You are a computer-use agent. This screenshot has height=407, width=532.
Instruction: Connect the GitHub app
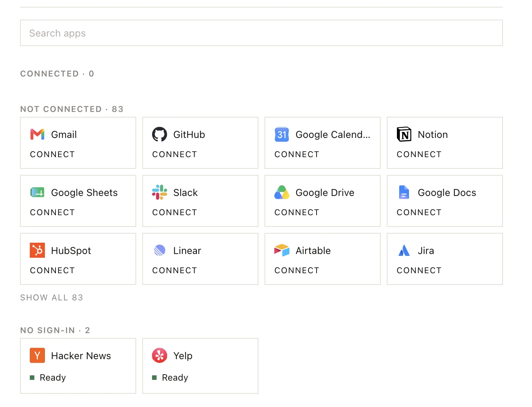pos(175,155)
